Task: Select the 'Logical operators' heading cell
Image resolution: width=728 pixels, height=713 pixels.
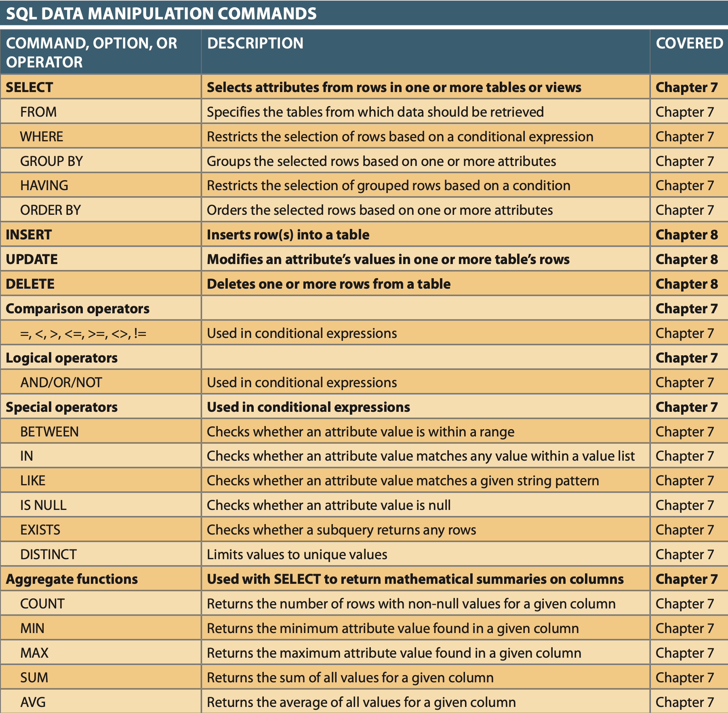Action: coord(101,357)
